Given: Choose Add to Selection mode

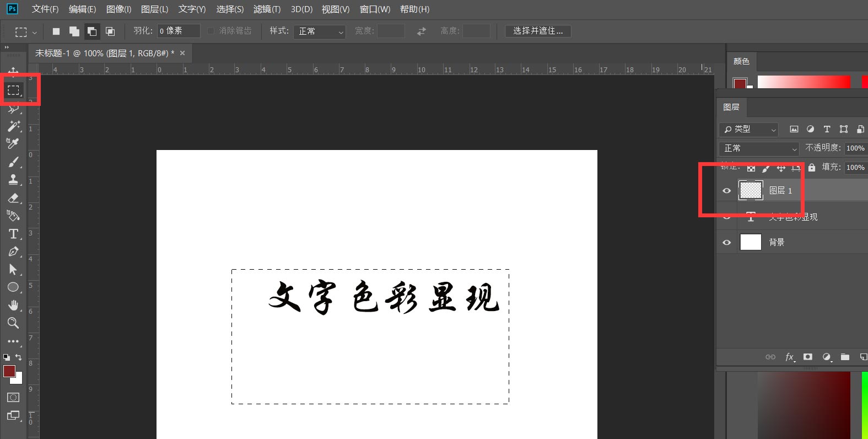Looking at the screenshot, I should pos(74,31).
